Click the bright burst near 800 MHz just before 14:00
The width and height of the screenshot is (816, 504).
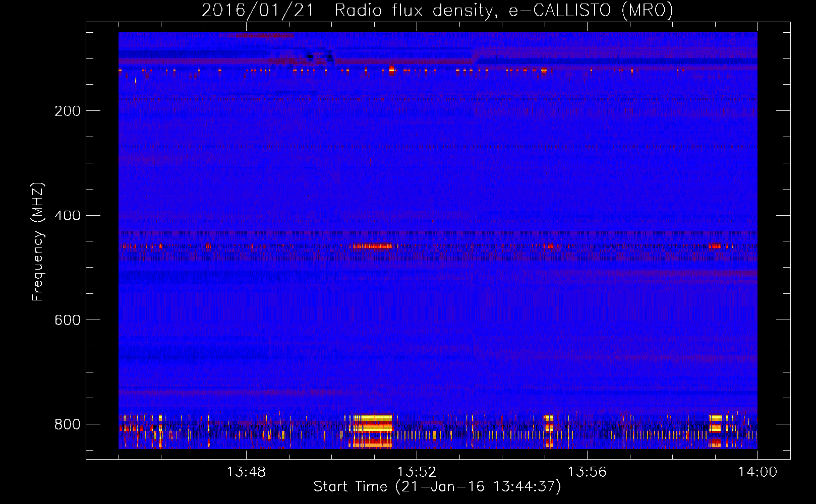(715, 431)
